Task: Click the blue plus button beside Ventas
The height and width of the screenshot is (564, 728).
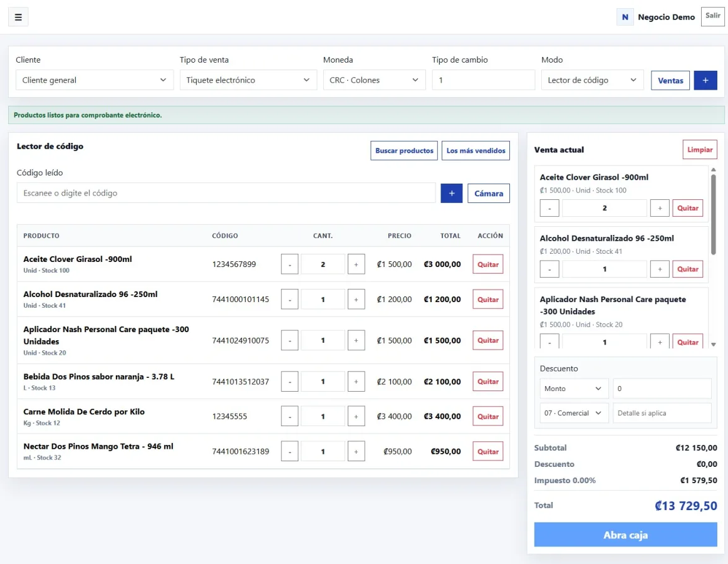Action: pos(705,80)
